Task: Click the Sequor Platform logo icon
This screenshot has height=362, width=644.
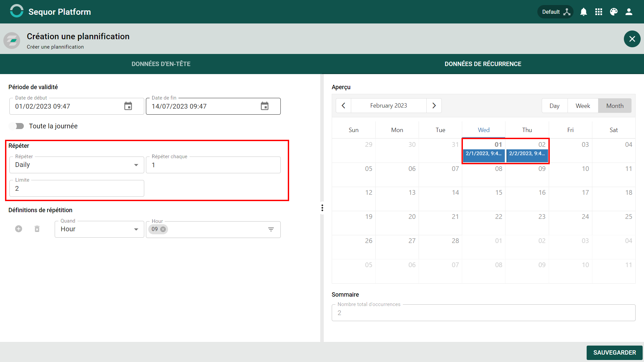Action: click(16, 11)
